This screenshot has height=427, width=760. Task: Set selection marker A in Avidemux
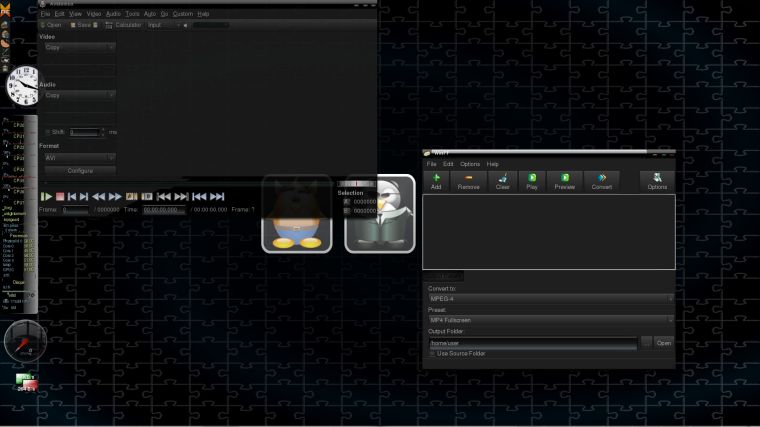click(x=131, y=196)
